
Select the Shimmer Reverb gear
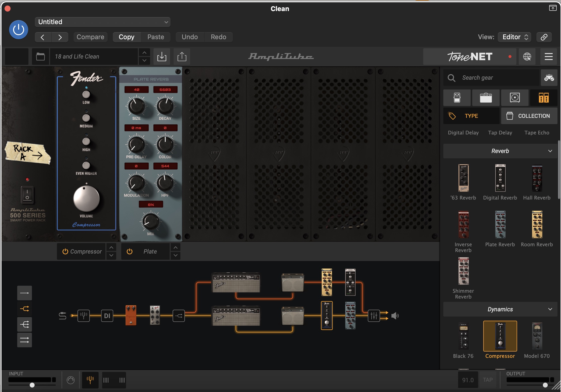(x=463, y=278)
